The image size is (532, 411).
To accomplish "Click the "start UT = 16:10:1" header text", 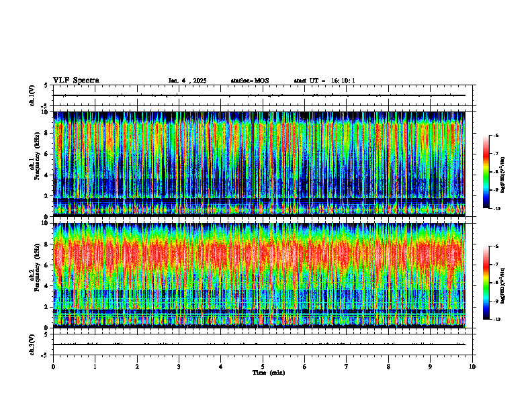I will click(x=324, y=81).
